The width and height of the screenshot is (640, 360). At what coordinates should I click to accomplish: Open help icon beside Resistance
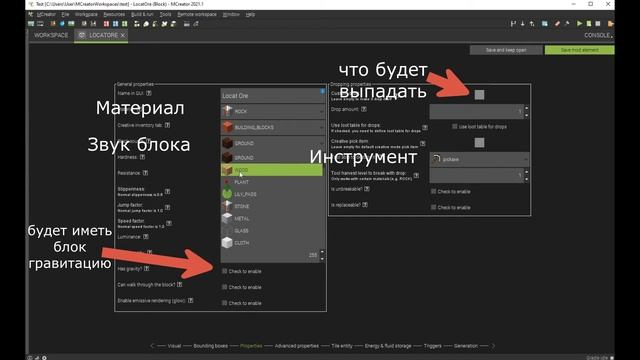[145, 173]
